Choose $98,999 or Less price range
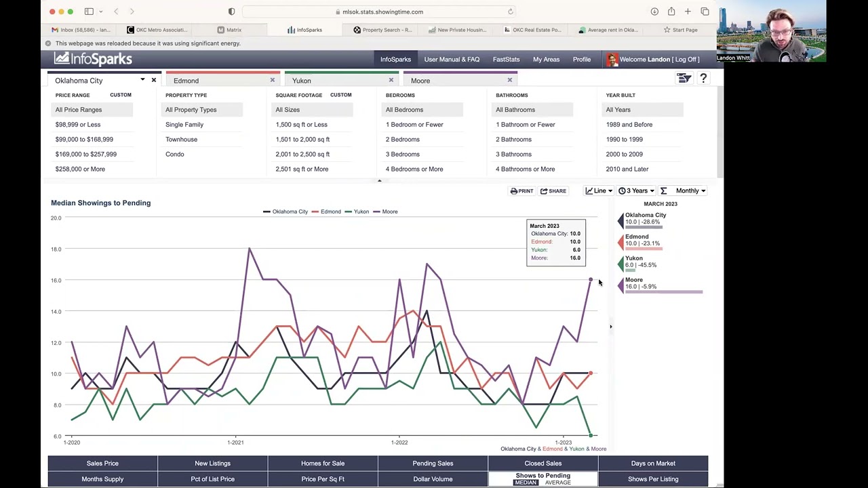 click(x=78, y=125)
